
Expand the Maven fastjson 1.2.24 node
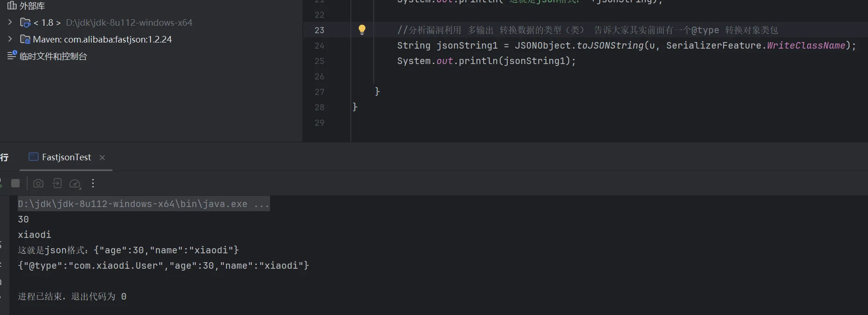pos(10,39)
